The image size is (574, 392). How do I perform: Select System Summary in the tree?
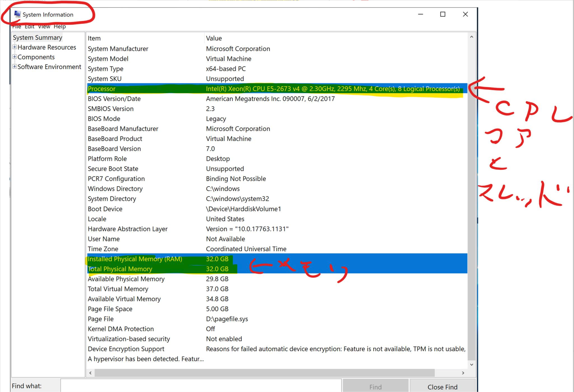(x=38, y=38)
